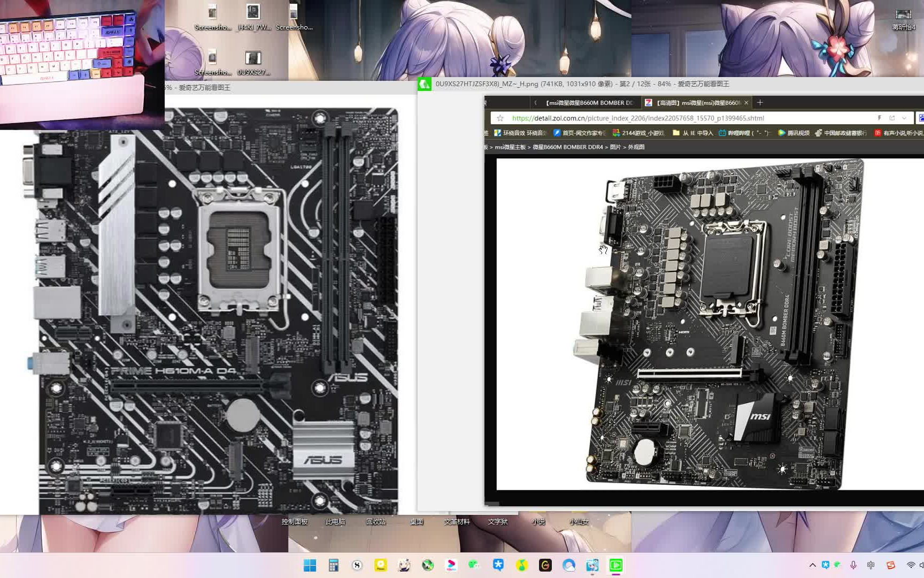Select the 文字狱 desktop folder

tap(498, 522)
